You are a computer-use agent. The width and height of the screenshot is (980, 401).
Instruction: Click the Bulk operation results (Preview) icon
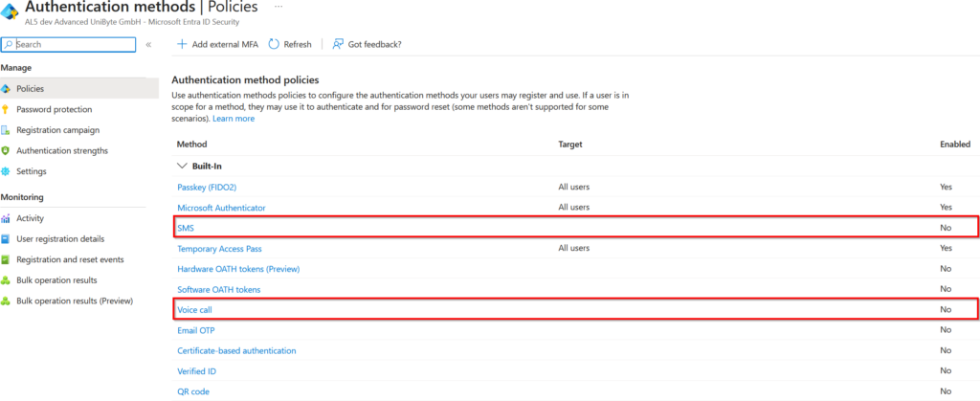[7, 301]
